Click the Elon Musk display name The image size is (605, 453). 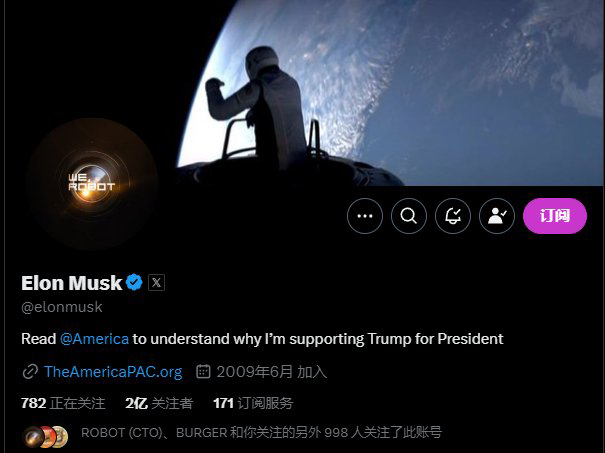point(71,283)
